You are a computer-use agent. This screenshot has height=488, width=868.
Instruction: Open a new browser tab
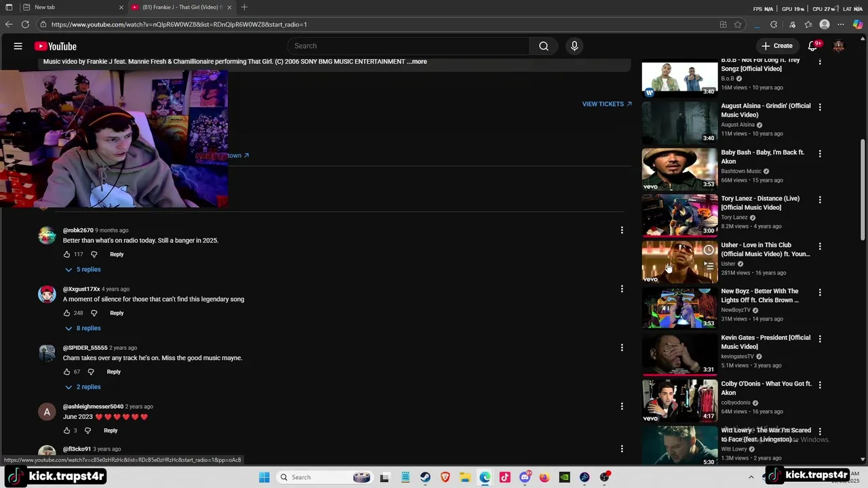[x=244, y=7]
